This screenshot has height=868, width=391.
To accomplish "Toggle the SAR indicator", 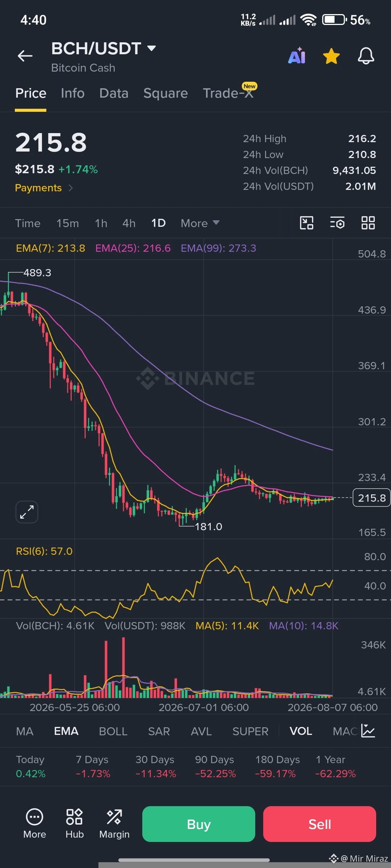I will tap(159, 731).
